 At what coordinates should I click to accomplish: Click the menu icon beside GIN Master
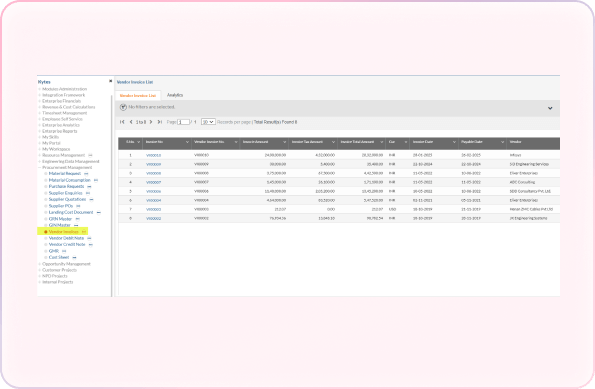pyautogui.click(x=76, y=225)
